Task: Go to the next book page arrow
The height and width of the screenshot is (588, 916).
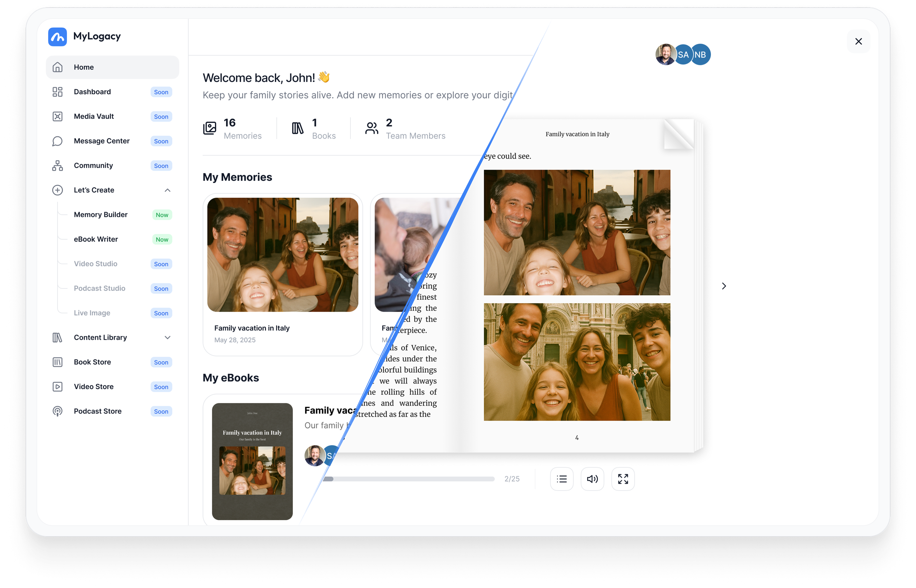Action: [x=723, y=286]
